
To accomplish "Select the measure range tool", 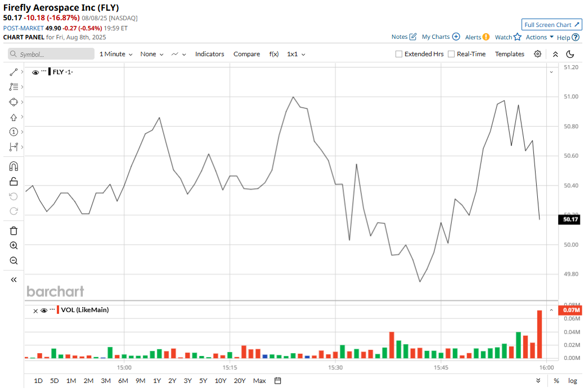I will (14, 147).
